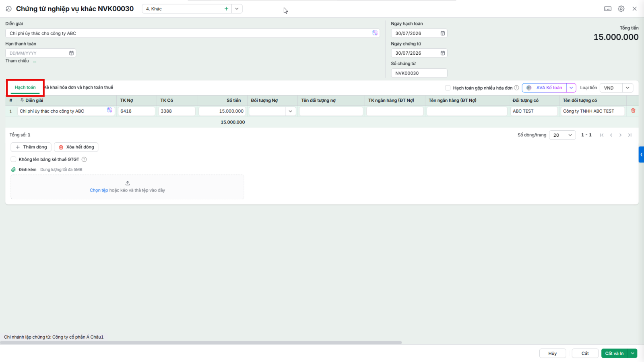The width and height of the screenshot is (644, 362).
Task: Click the Tổng tiền value 15.000.000
Action: (616, 37)
